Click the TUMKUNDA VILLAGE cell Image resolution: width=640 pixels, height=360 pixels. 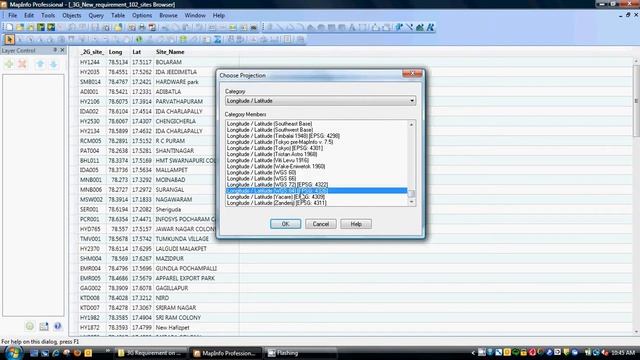pos(182,239)
